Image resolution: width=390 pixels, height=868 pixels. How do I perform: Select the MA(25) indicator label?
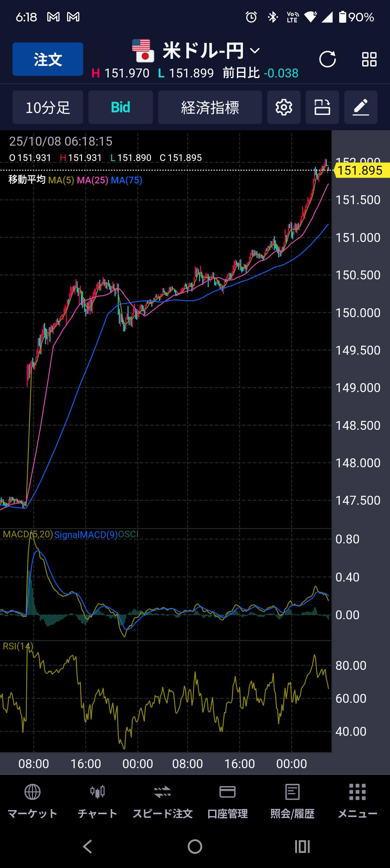tap(92, 180)
